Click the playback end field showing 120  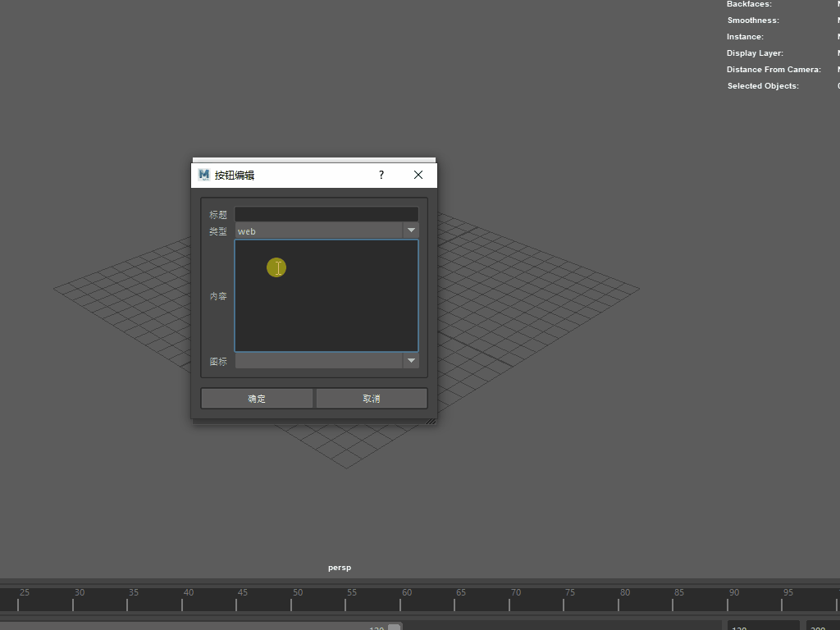[x=762, y=626]
